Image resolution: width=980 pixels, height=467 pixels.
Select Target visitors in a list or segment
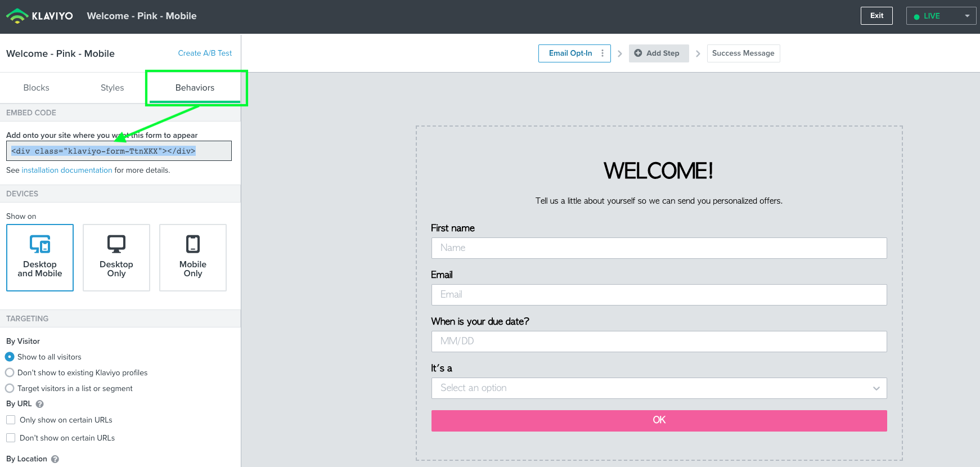pyautogui.click(x=10, y=388)
